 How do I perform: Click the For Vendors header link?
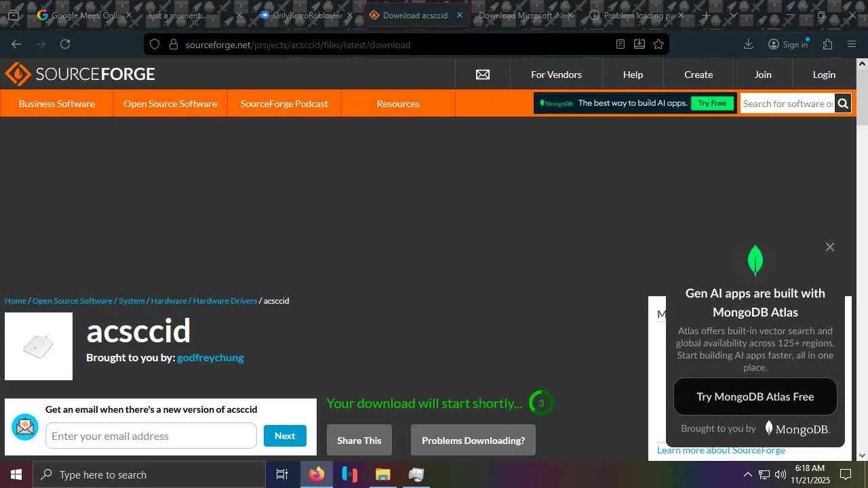click(556, 75)
